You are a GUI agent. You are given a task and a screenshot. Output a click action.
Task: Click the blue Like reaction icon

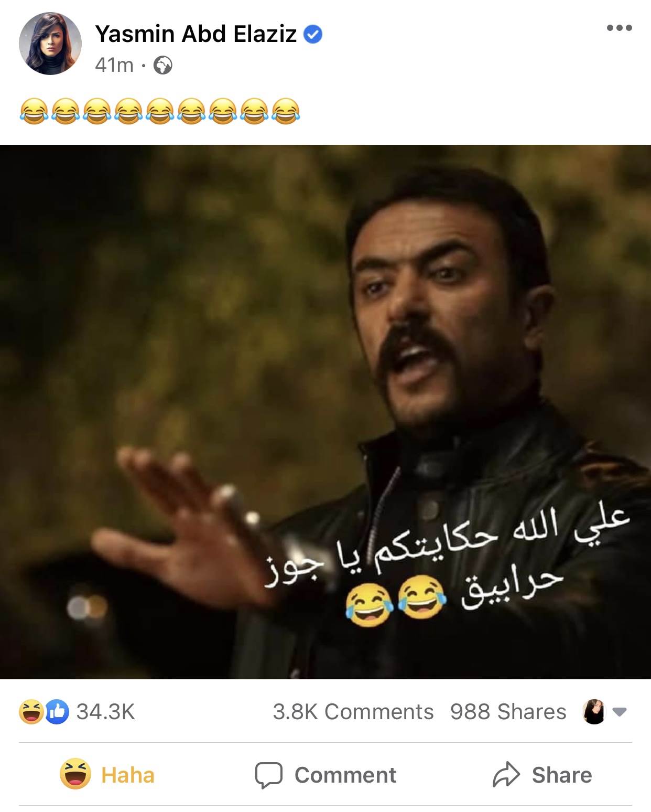57,712
